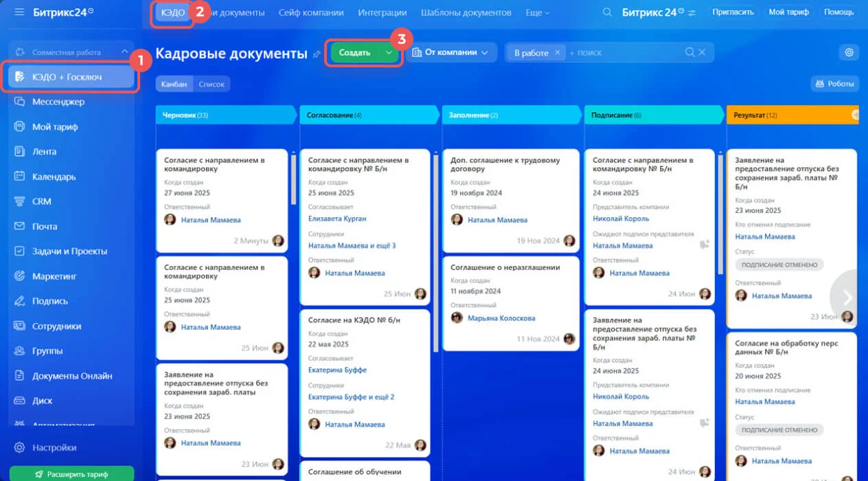Select the Согласование stage header
This screenshot has width=868, height=481.
tap(368, 115)
